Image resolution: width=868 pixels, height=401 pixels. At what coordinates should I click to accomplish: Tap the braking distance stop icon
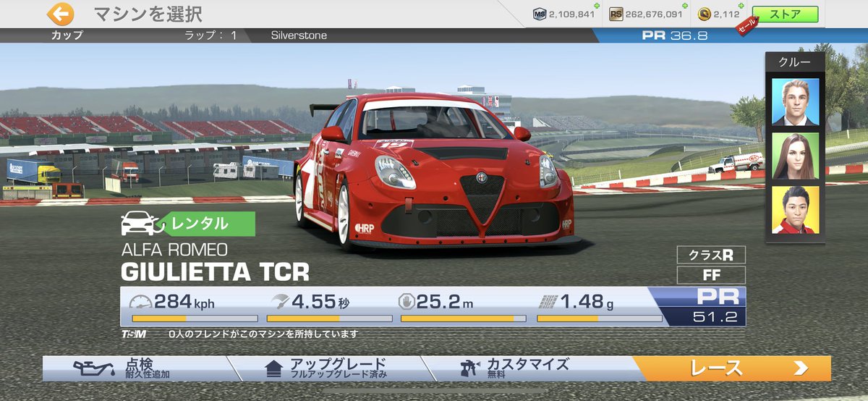coord(407,302)
